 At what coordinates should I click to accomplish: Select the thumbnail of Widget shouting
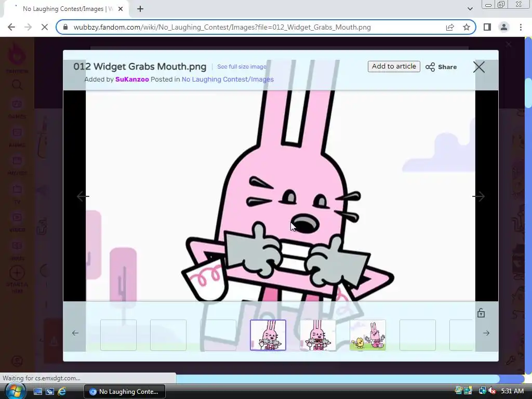tap(318, 335)
